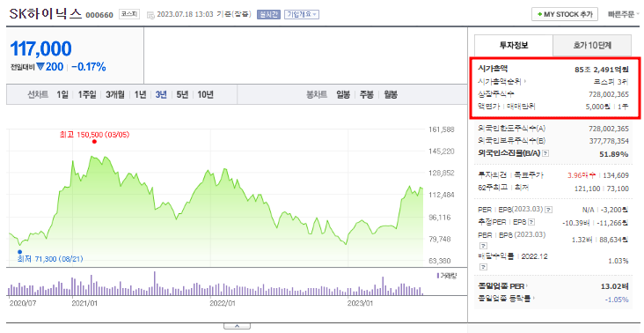This screenshot has width=644, height=333.
Task: Click 외국인보유주식수(B) value 377,778,354
Action: tap(609, 141)
